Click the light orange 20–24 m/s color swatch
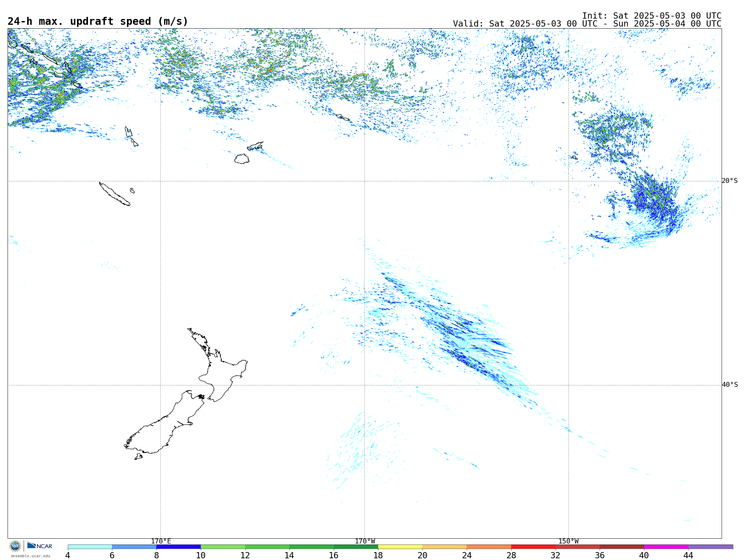Image resolution: width=744 pixels, height=560 pixels. point(445,547)
